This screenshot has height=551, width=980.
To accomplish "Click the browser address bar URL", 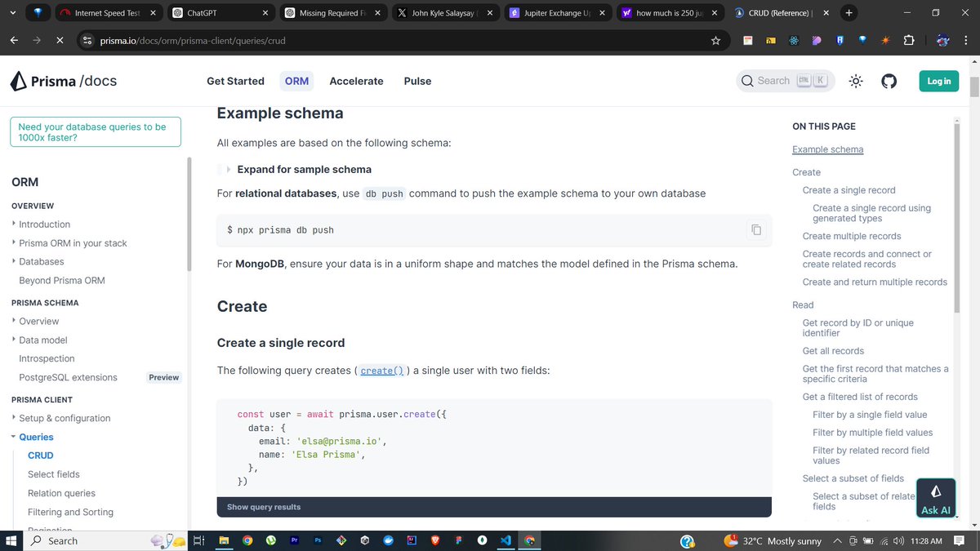I will 193,40.
